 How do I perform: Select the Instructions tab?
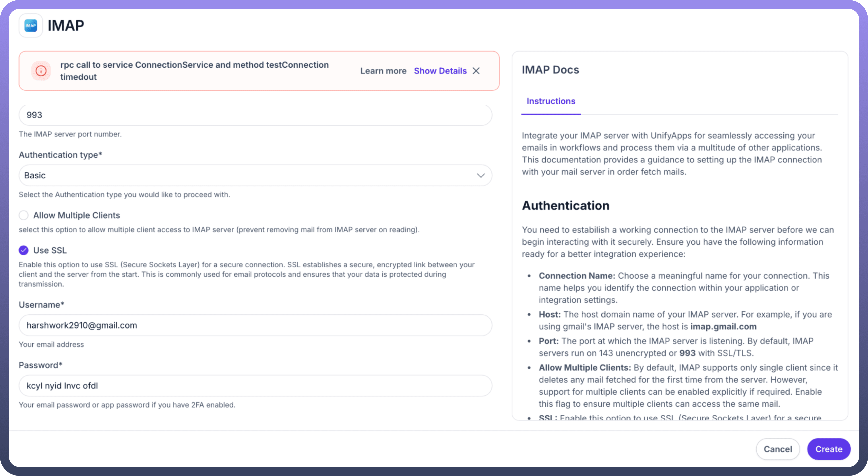[551, 101]
